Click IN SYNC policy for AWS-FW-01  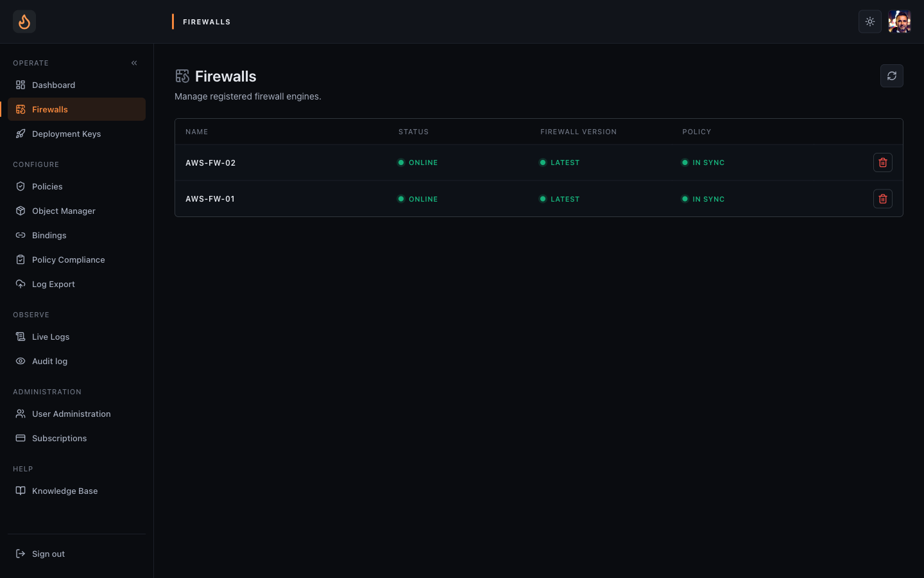coord(703,199)
